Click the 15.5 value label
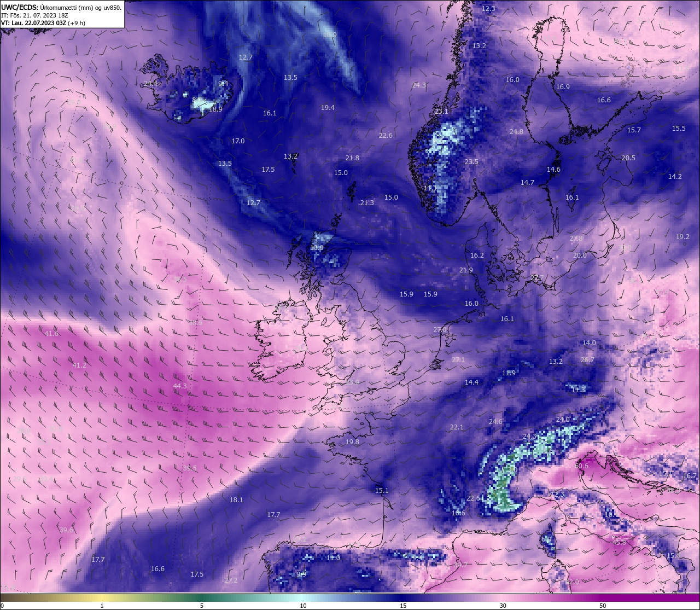Viewport: 700px width, 610px height. [x=679, y=128]
